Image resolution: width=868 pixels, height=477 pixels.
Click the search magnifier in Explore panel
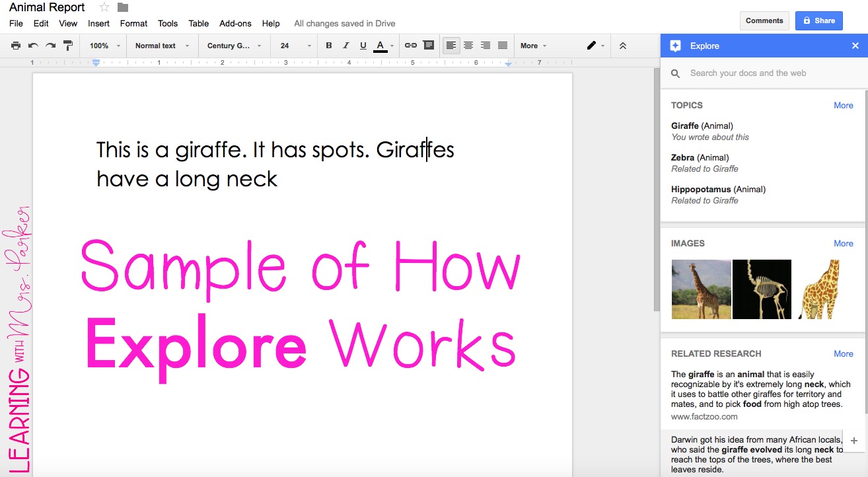[675, 73]
